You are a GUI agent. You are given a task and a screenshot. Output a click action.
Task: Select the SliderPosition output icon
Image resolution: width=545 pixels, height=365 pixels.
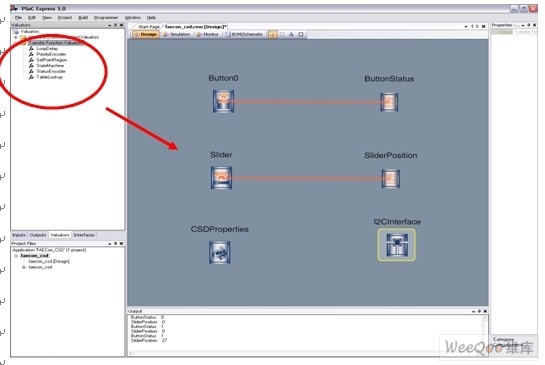pyautogui.click(x=391, y=179)
